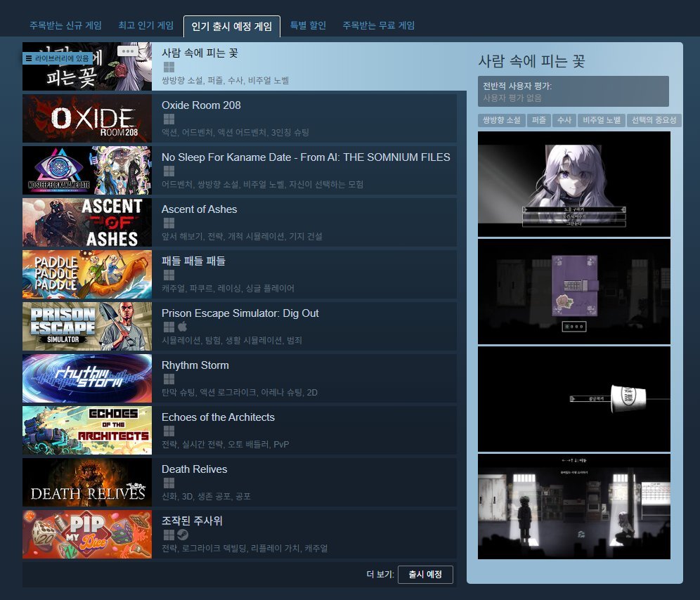Click Windows icon under 패들 패들 패들
Image resolution: width=700 pixels, height=600 pixels.
tap(169, 275)
